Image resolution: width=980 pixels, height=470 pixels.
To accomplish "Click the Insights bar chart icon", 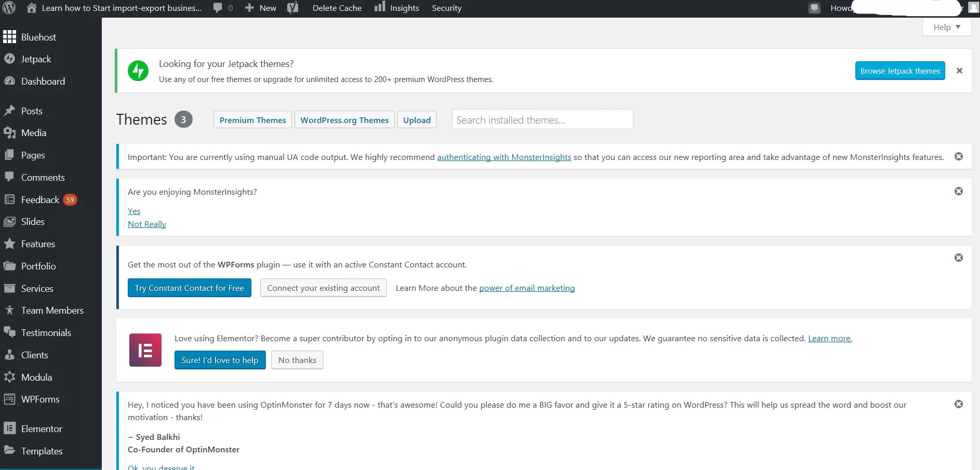I will (x=380, y=7).
